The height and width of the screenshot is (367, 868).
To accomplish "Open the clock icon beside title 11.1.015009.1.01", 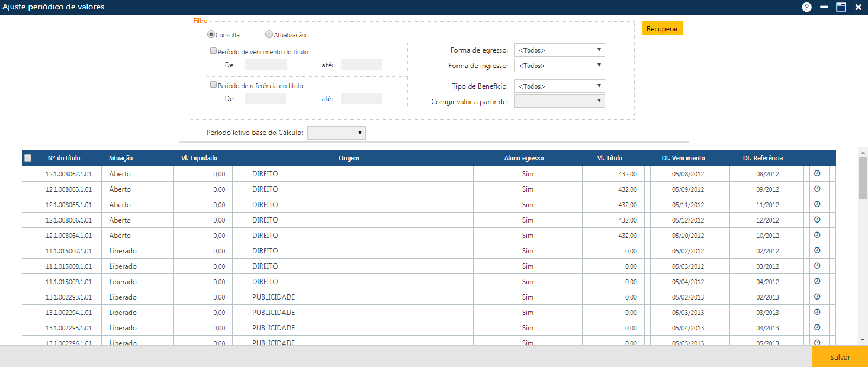I will [x=817, y=281].
